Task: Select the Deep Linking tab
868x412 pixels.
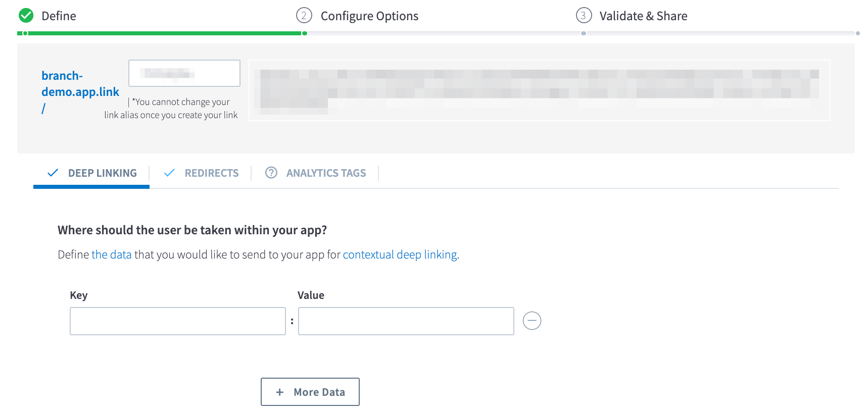Action: click(102, 173)
